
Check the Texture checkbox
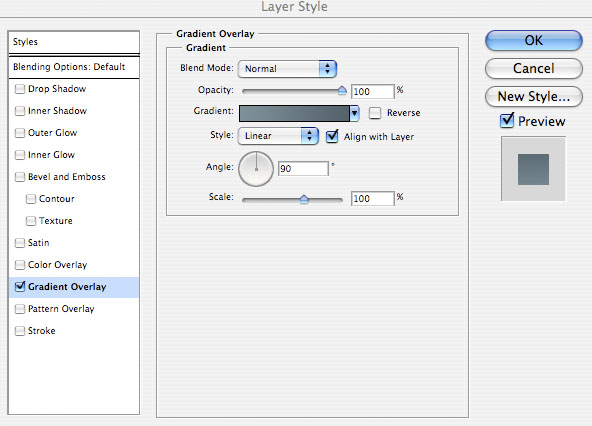[31, 221]
